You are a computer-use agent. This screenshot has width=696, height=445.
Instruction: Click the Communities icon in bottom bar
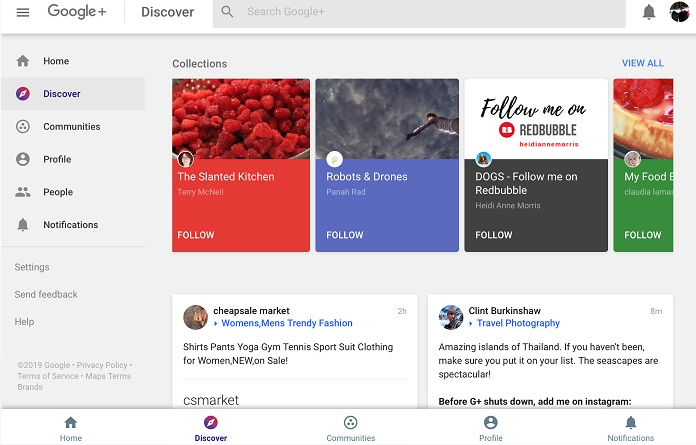coord(351,422)
